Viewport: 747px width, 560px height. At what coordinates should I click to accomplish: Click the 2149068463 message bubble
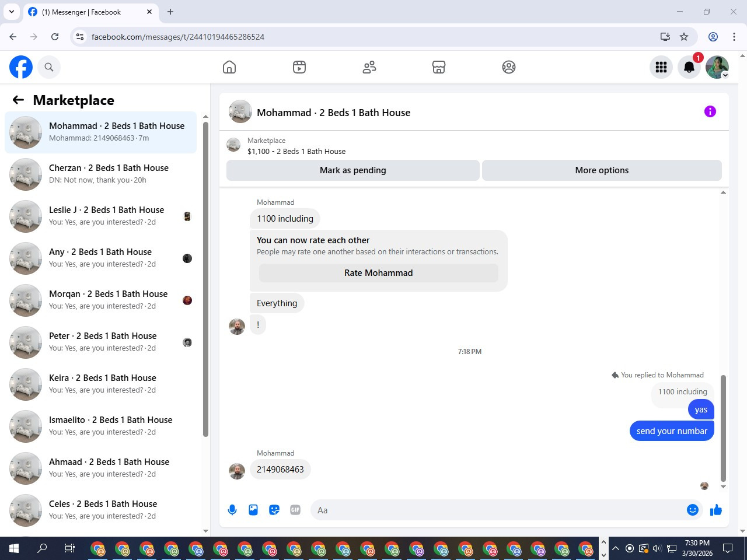click(280, 470)
